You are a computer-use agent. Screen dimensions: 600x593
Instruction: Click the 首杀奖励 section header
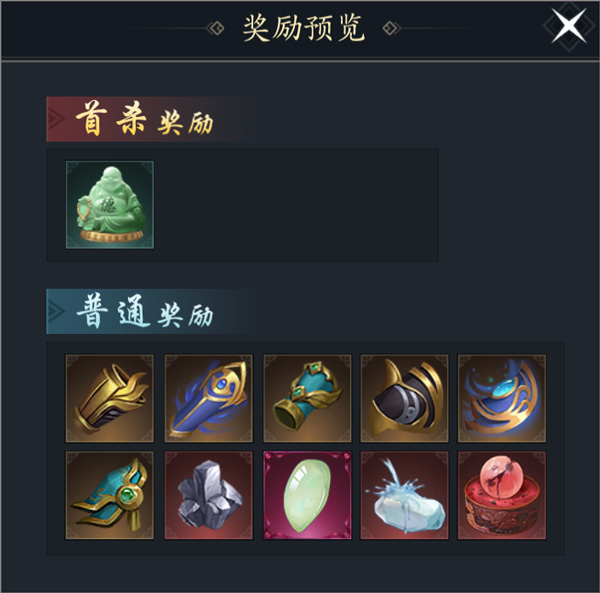coord(144,119)
